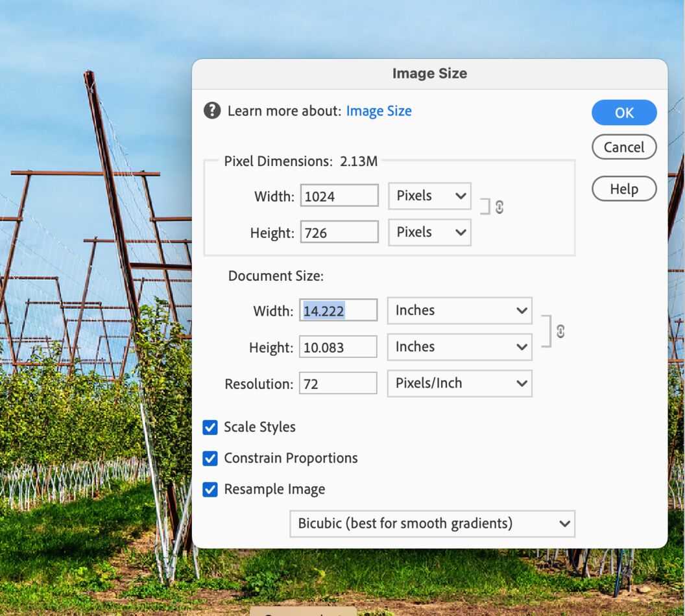Select the document Height field showing 10.083

pos(337,346)
